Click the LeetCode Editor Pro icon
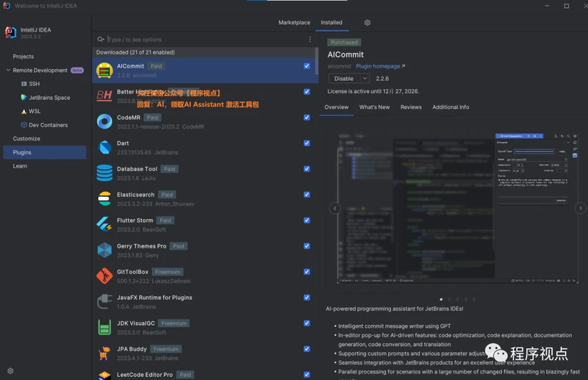The image size is (588, 380). [x=104, y=376]
